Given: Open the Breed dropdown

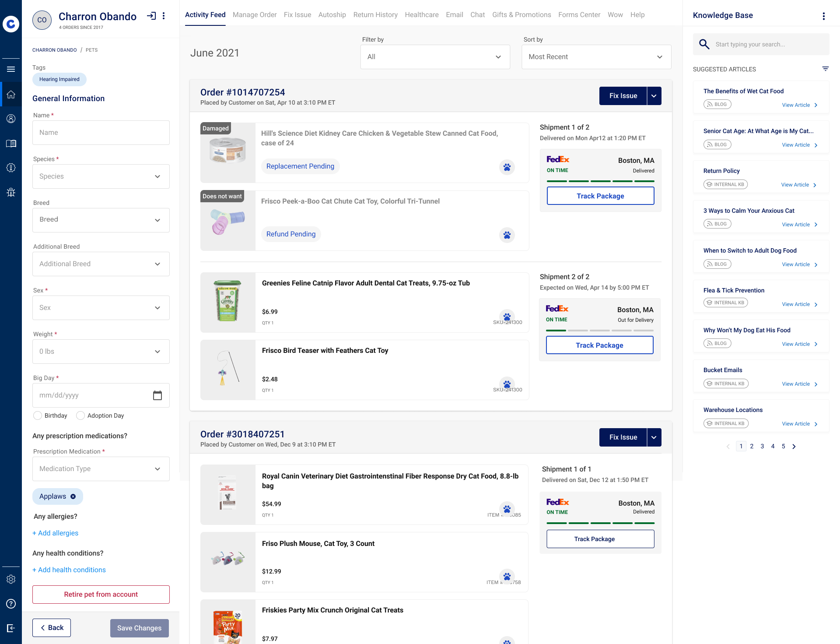Looking at the screenshot, I should pyautogui.click(x=101, y=220).
